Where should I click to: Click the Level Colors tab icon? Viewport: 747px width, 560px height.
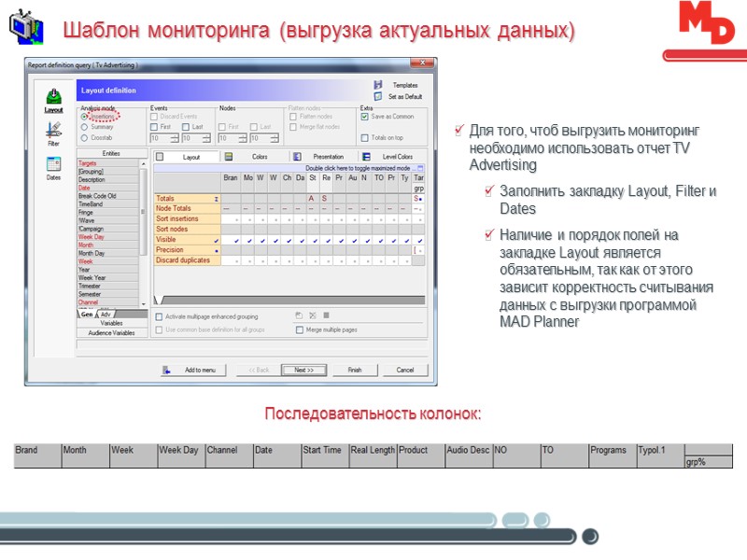(x=366, y=157)
